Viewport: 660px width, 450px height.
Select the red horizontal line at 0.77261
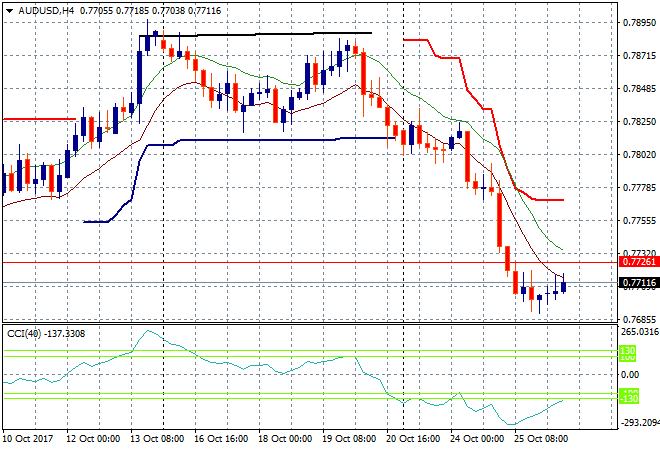click(310, 262)
